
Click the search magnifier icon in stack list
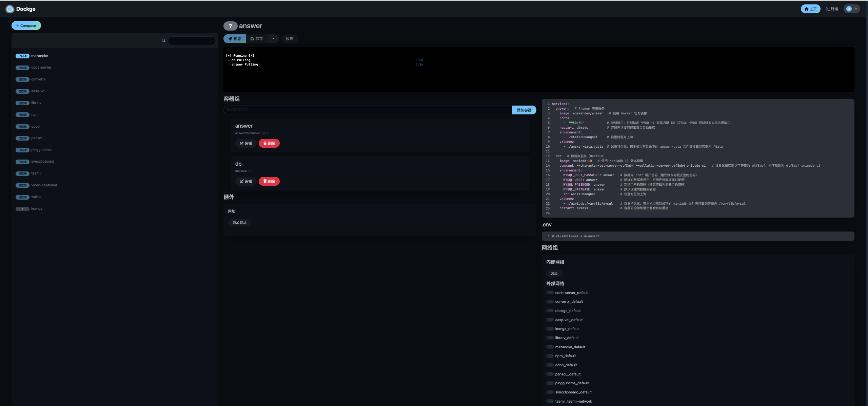pyautogui.click(x=163, y=41)
